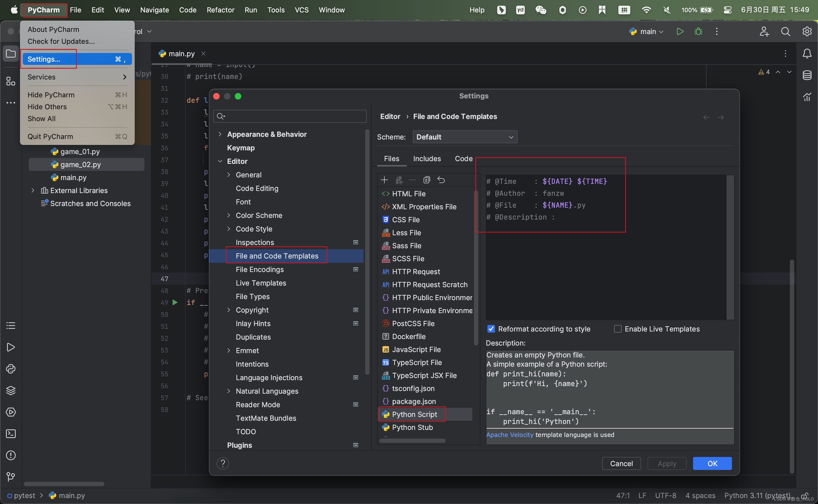
Task: Choose Settings... in PyCharm menu
Action: coord(77,59)
